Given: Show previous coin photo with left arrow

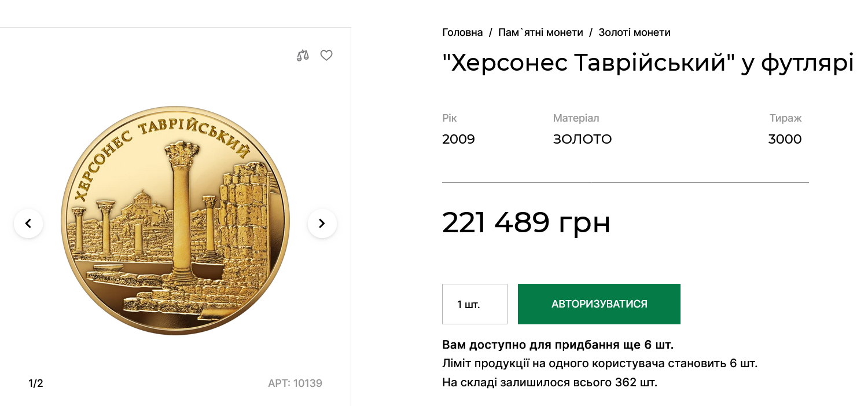Looking at the screenshot, I should (x=28, y=224).
